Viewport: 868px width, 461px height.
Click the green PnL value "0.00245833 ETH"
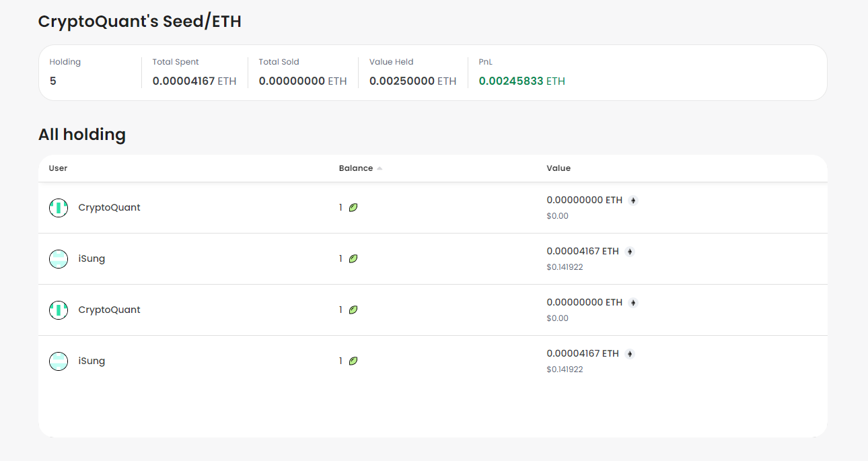coord(522,81)
